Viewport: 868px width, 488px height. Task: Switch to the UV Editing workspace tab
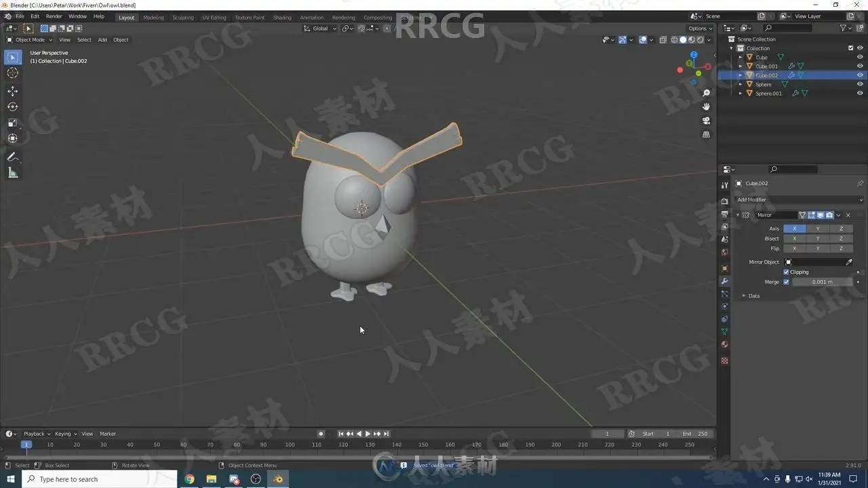coord(214,18)
